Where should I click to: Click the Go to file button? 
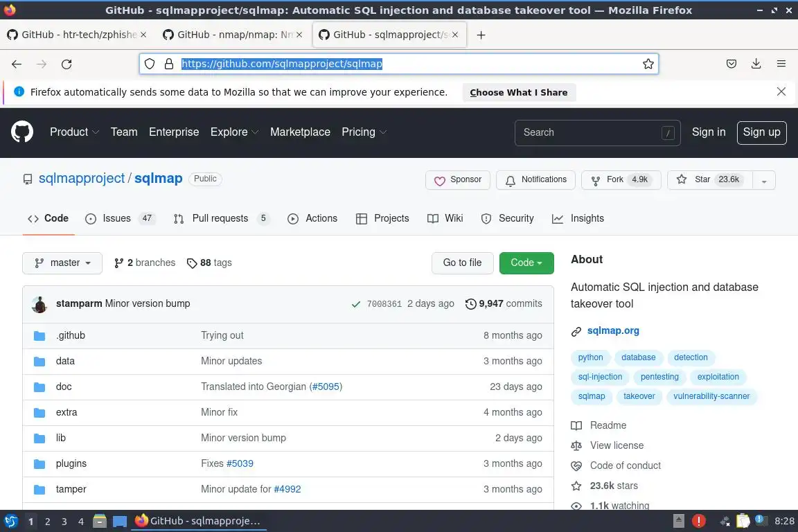pos(462,263)
